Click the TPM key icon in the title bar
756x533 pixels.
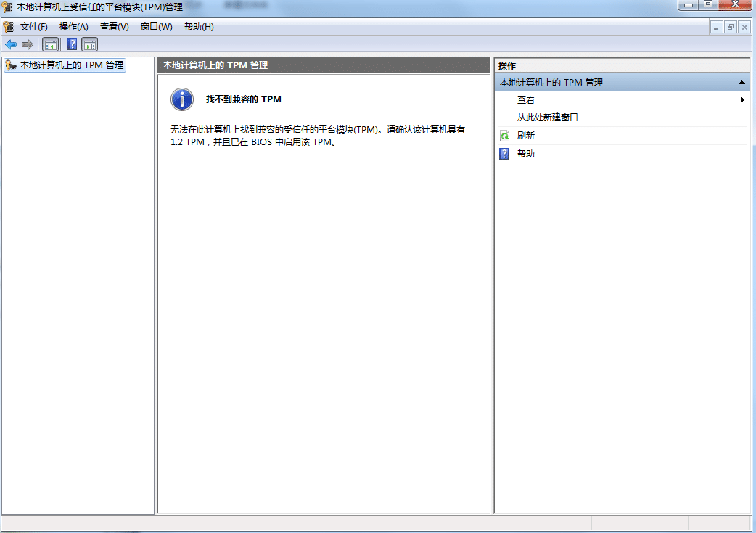(x=7, y=5)
